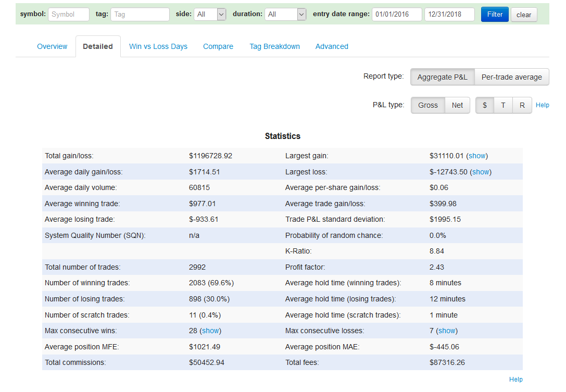Click the entry end date 12/31/2018 field
This screenshot has width=566, height=392.
(449, 15)
